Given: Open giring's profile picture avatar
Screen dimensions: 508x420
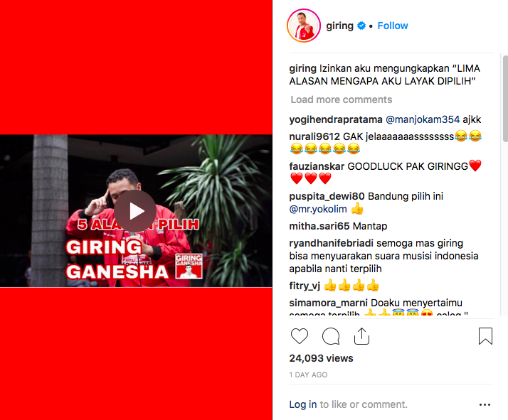Looking at the screenshot, I should 304,26.
